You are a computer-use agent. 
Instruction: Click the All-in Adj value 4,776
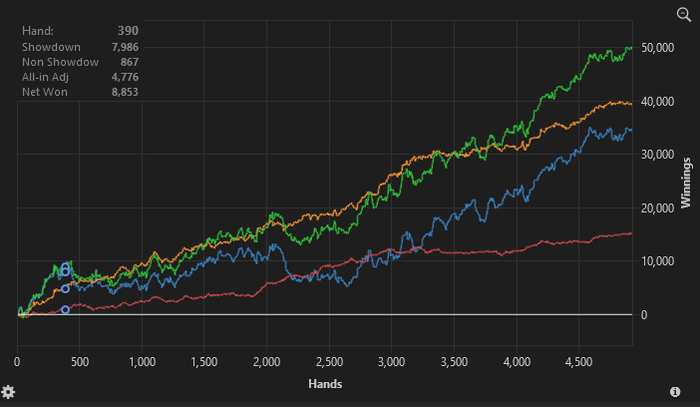pyautogui.click(x=125, y=77)
